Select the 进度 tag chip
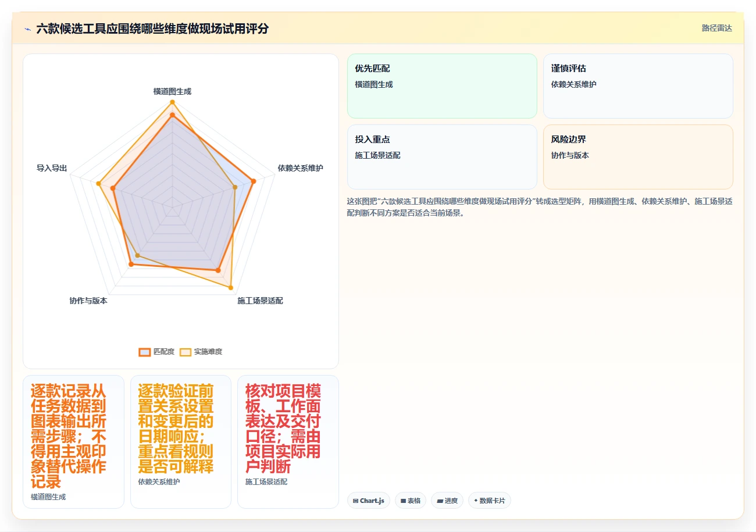This screenshot has width=756, height=532. (x=447, y=501)
